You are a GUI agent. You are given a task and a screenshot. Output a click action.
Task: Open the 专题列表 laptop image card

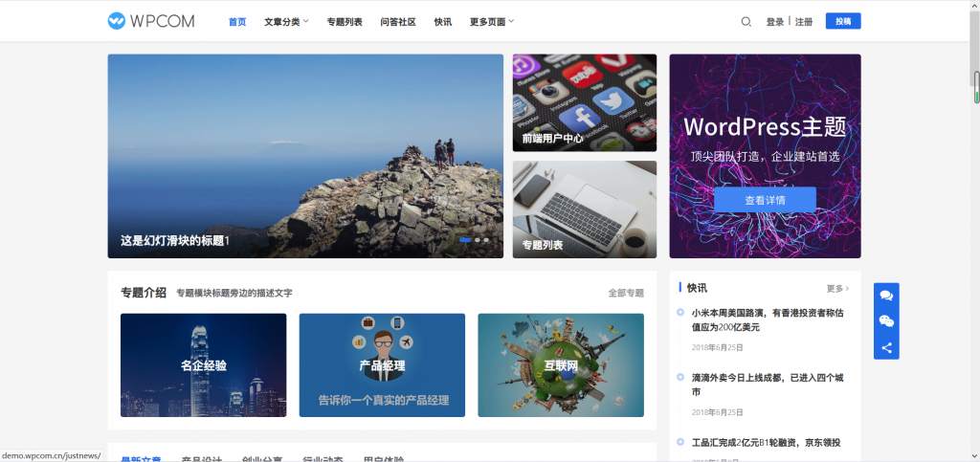click(x=585, y=209)
